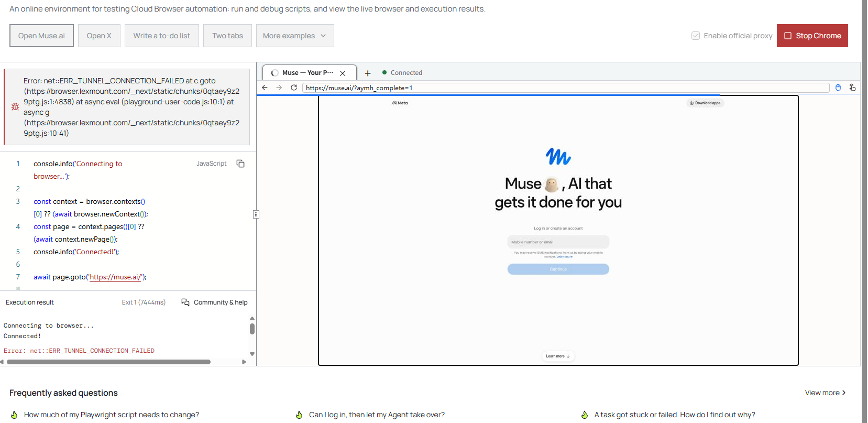The image size is (868, 423).
Task: Click scroll down arrow in execution result
Action: (252, 354)
